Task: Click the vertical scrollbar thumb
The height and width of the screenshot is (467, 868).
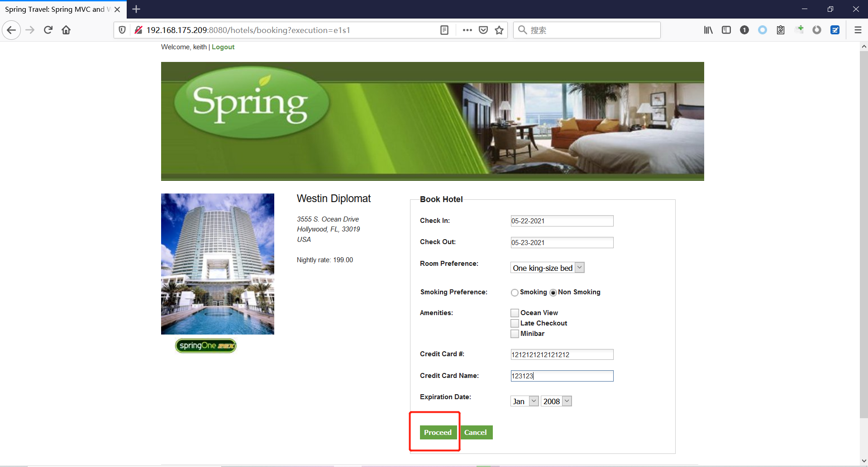Action: (x=863, y=234)
